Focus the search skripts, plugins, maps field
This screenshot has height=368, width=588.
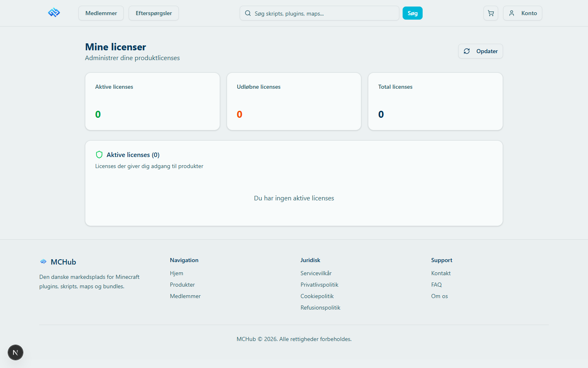[x=319, y=13]
